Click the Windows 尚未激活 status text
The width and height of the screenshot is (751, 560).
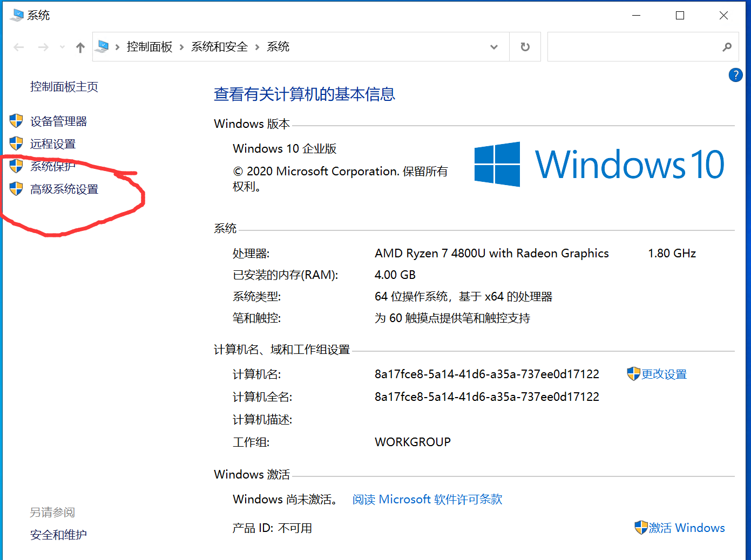(287, 500)
